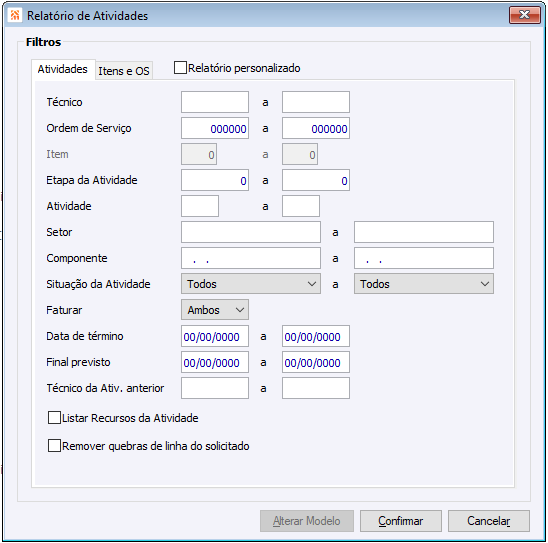548x543 pixels.
Task: Click the starting Data de término date field
Action: point(215,336)
